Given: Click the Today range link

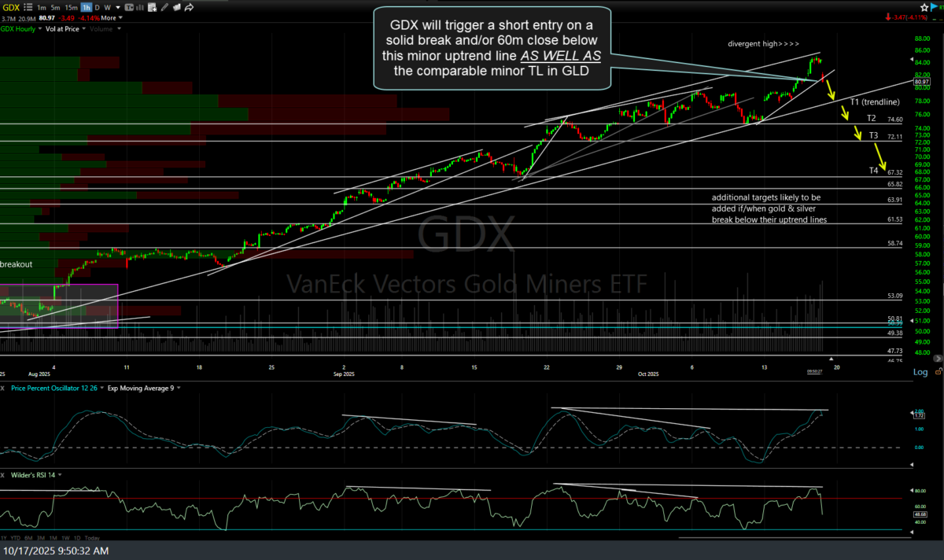Looking at the screenshot, I should (92, 539).
